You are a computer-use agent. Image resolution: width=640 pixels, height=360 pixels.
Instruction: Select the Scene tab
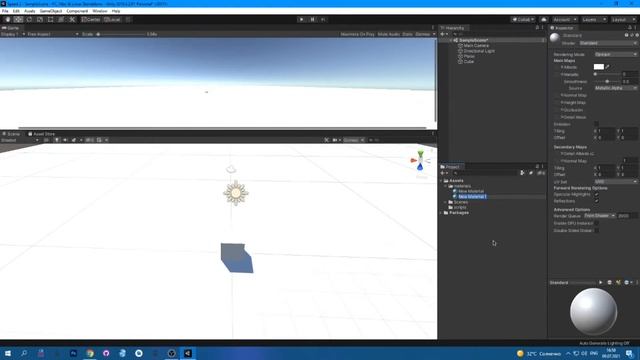pos(11,134)
